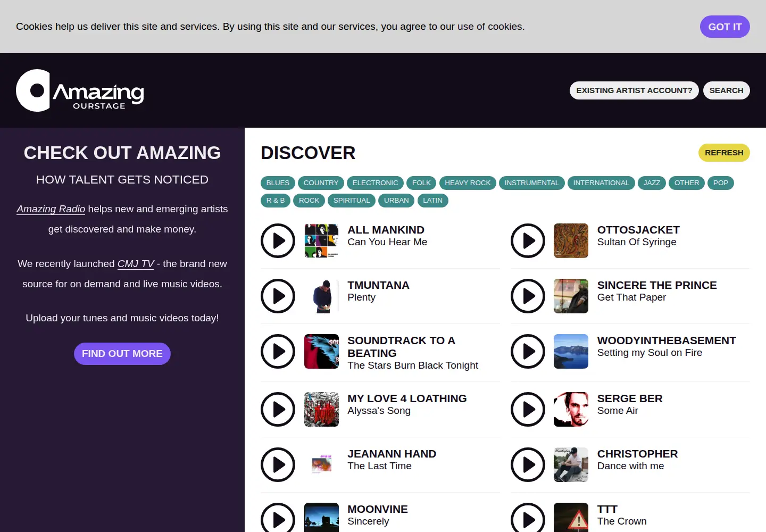766x532 pixels.
Task: Open the Amazing Radio link
Action: [51, 209]
